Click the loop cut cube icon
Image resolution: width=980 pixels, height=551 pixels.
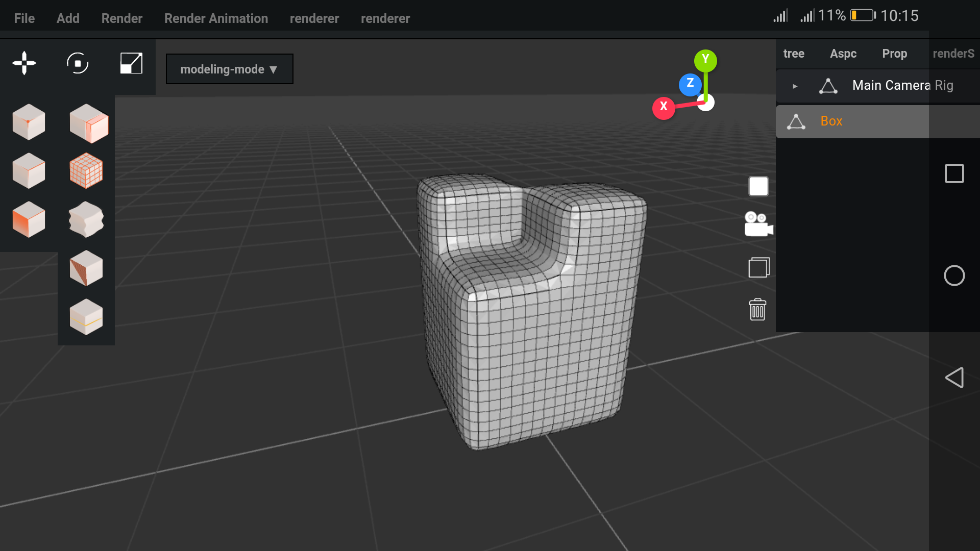click(x=86, y=317)
